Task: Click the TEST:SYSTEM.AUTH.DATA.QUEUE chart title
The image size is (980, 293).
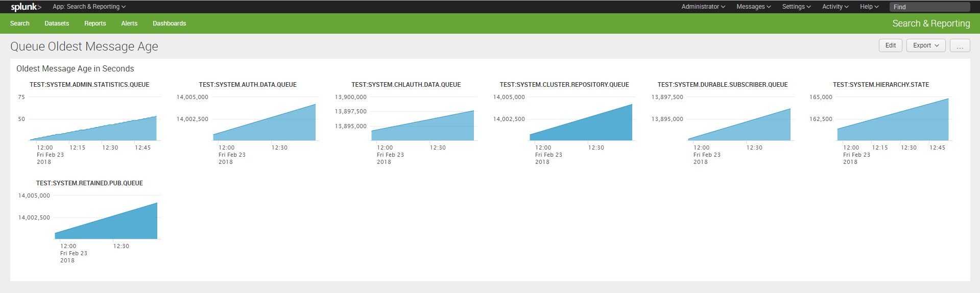Action: coord(248,85)
